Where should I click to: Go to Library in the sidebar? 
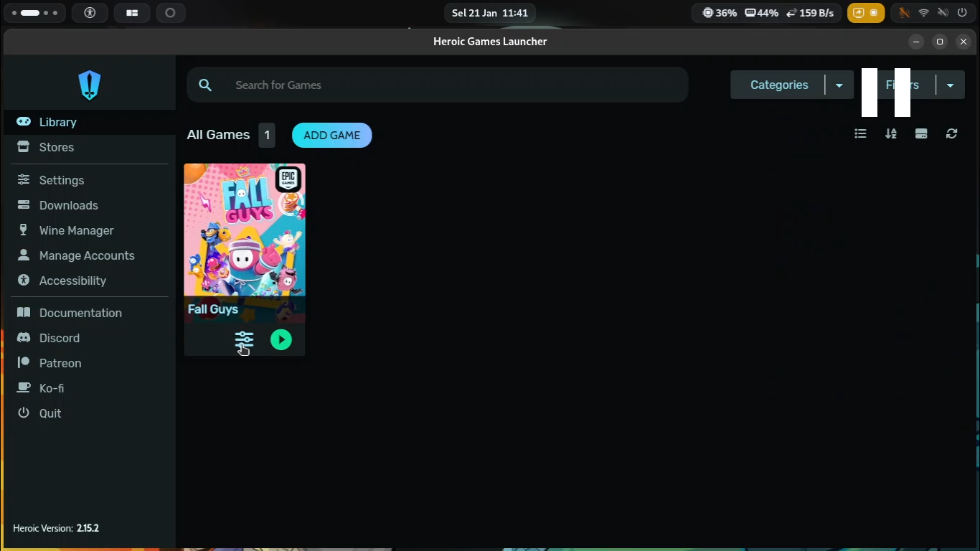90,122
